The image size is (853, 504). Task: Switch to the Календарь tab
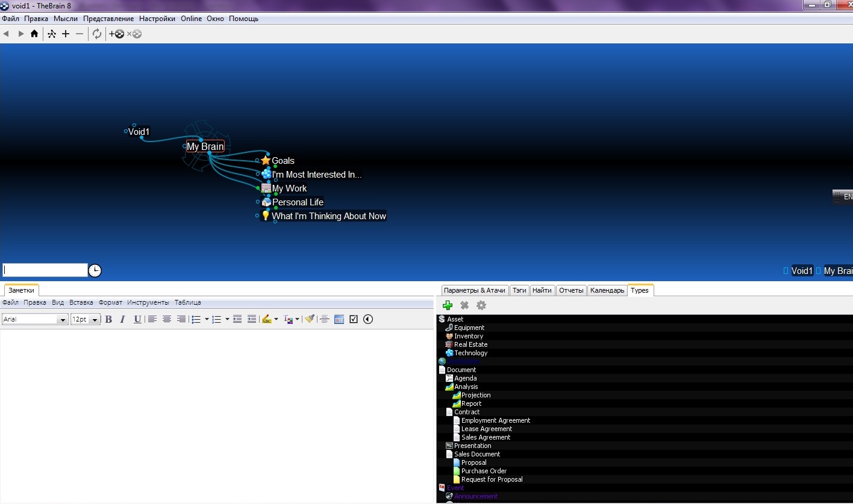pos(607,290)
